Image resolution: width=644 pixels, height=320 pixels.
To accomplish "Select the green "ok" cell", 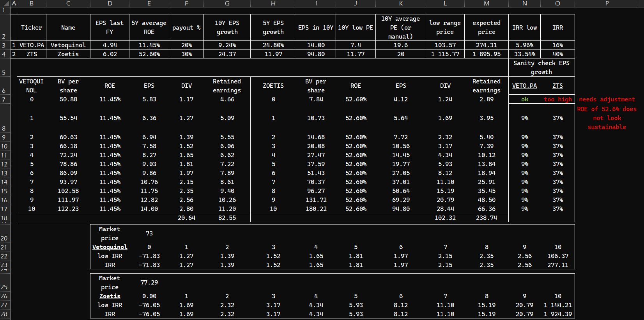I will 525,99.
